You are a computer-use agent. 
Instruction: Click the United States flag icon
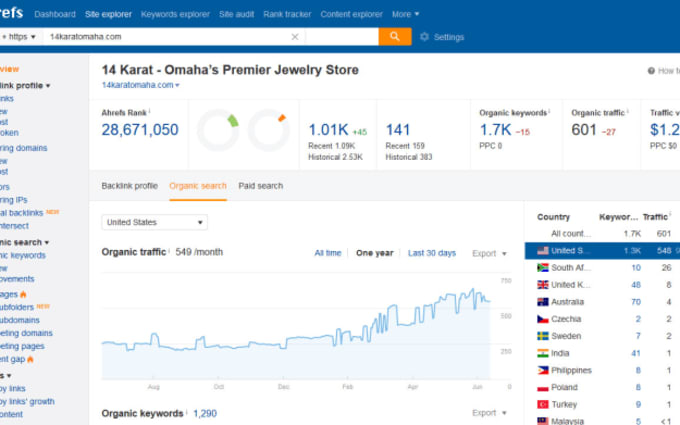pyautogui.click(x=543, y=251)
